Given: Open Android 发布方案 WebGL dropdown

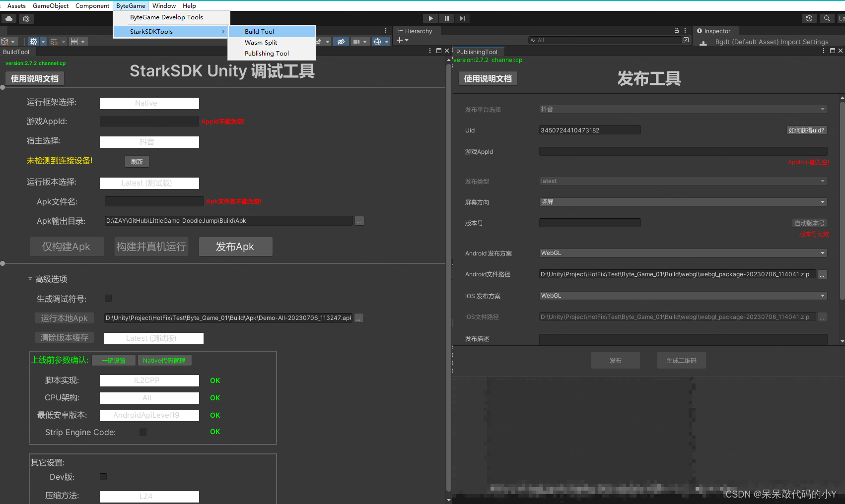Looking at the screenshot, I should (x=683, y=253).
